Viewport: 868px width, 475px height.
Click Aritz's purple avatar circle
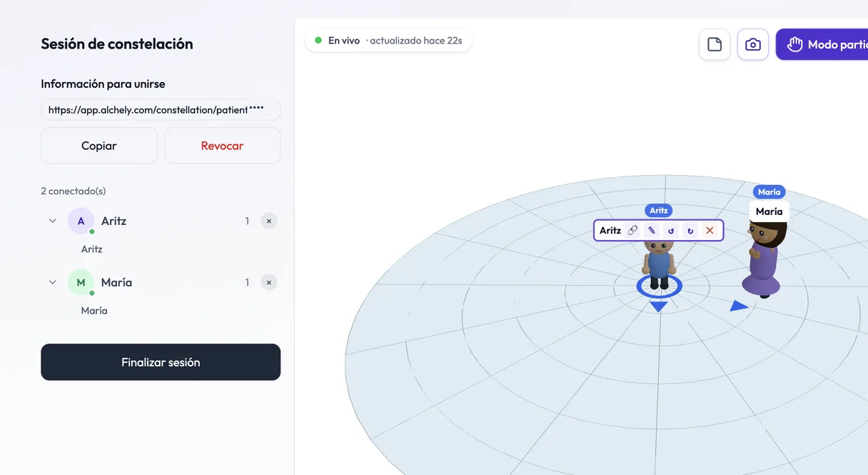81,221
